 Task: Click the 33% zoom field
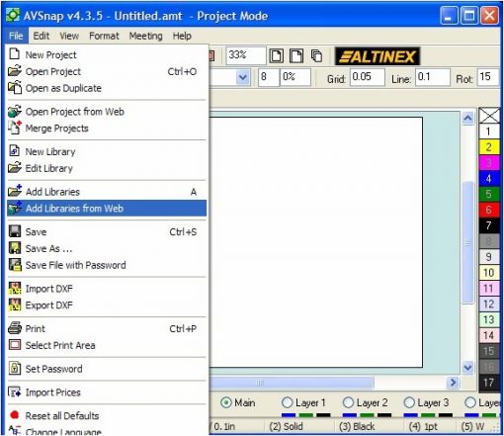(246, 55)
